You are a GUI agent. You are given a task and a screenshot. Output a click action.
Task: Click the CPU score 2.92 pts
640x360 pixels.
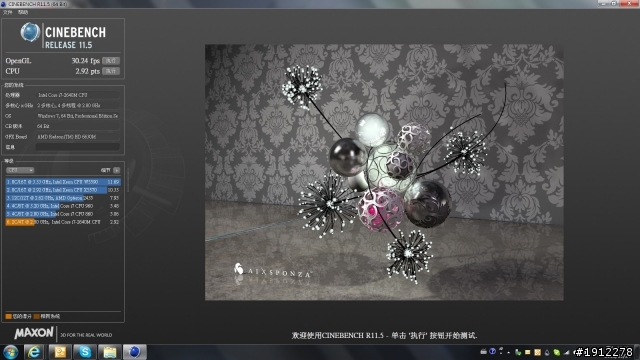[87, 71]
